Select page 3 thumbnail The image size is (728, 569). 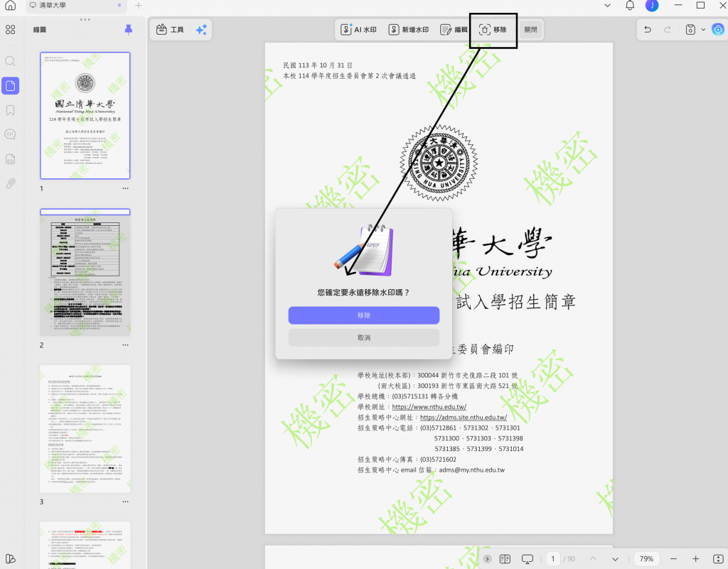pos(85,429)
